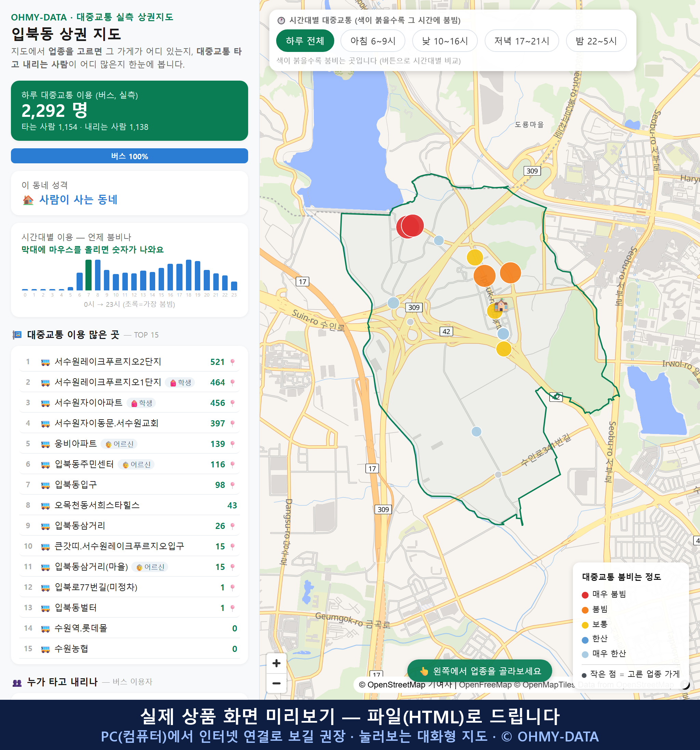The width and height of the screenshot is (700, 750).
Task: Click the 18시 bar in hourly chart
Action: [x=188, y=275]
